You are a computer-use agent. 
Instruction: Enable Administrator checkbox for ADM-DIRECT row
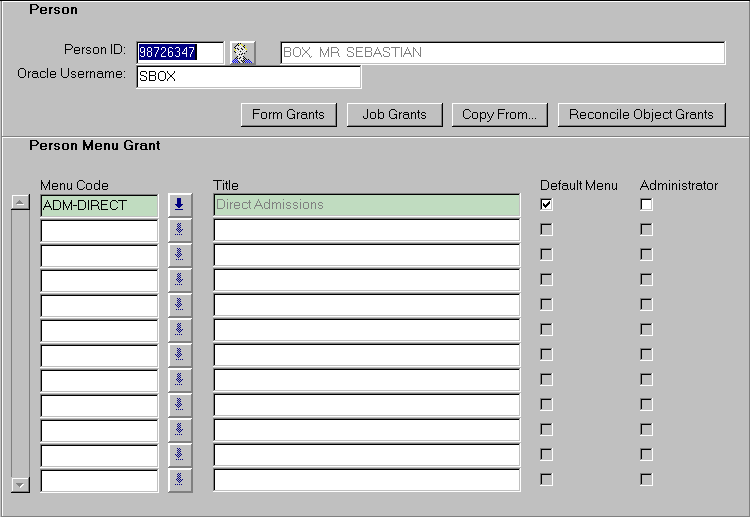[646, 205]
